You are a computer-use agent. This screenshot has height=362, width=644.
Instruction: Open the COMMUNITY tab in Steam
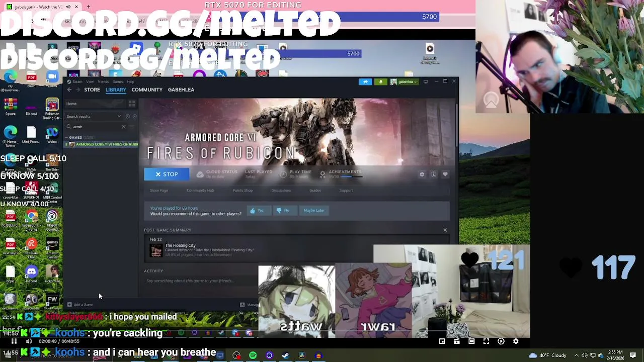coord(147,89)
